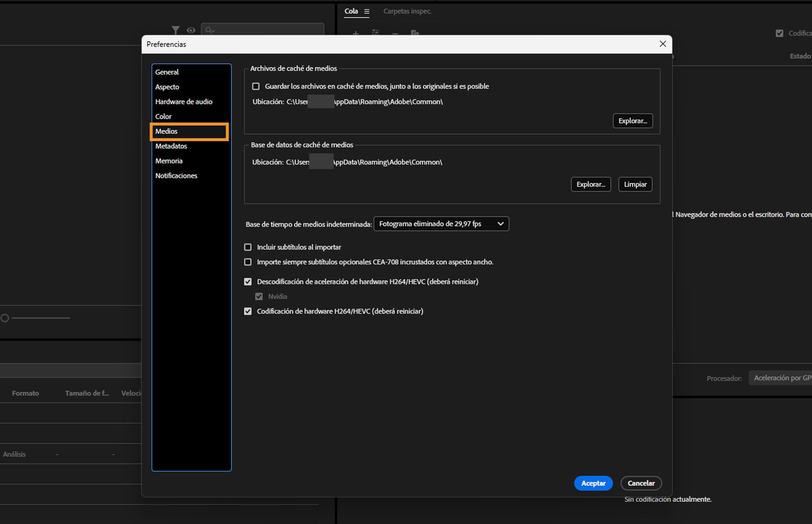Switch to Carpetas inspec. tab
The width and height of the screenshot is (812, 524).
click(407, 11)
